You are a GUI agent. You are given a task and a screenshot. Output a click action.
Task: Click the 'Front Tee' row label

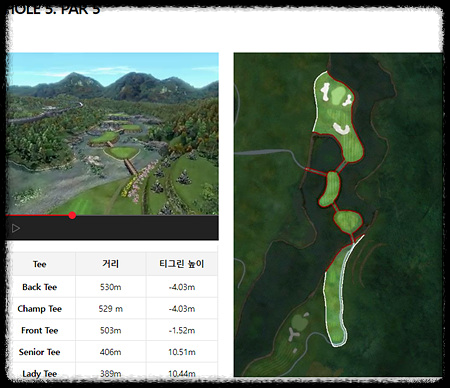tap(40, 330)
